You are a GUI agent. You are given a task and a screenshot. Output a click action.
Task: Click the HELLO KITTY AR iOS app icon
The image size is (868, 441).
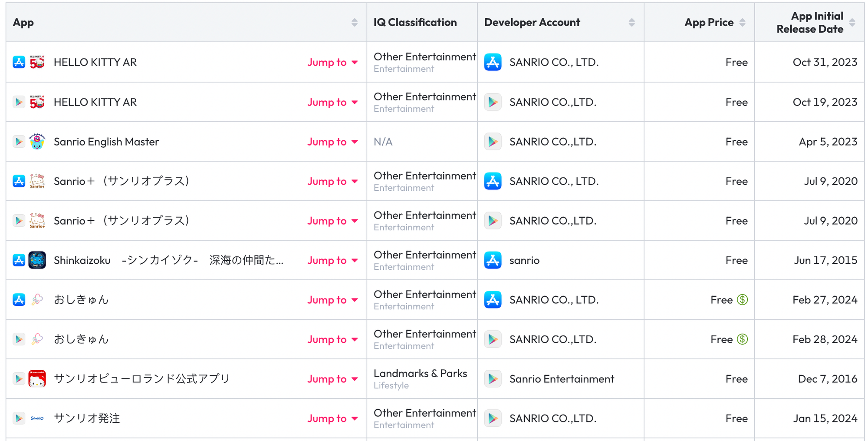coord(37,62)
